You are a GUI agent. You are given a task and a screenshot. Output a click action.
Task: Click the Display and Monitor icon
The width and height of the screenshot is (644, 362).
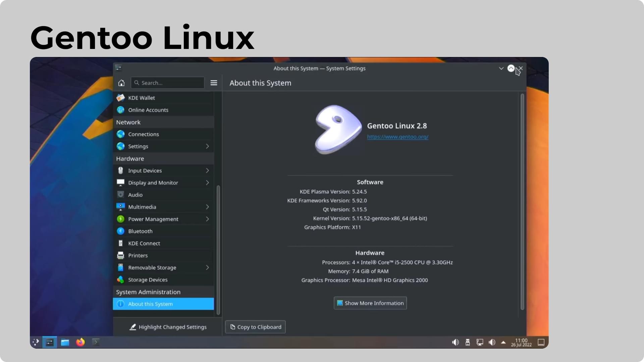pyautogui.click(x=120, y=183)
